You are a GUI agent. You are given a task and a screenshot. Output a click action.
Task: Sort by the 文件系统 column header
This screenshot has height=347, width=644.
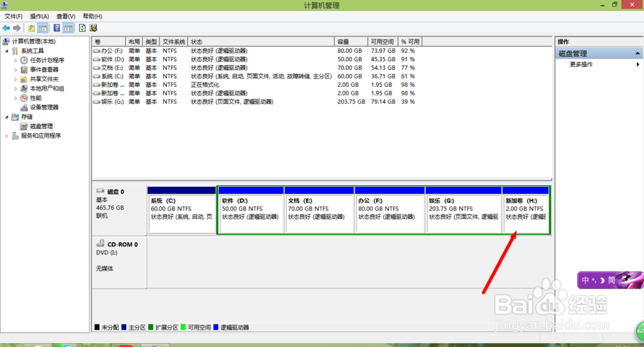174,42
